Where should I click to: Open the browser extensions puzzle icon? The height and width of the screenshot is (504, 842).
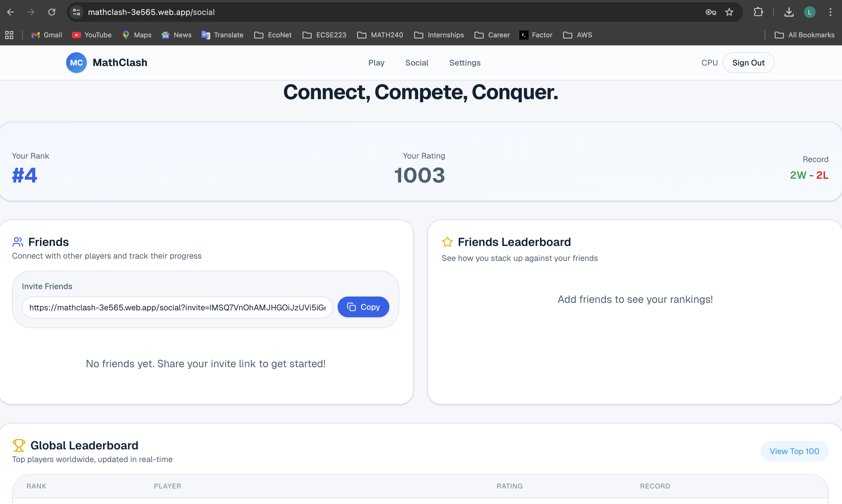tap(758, 12)
